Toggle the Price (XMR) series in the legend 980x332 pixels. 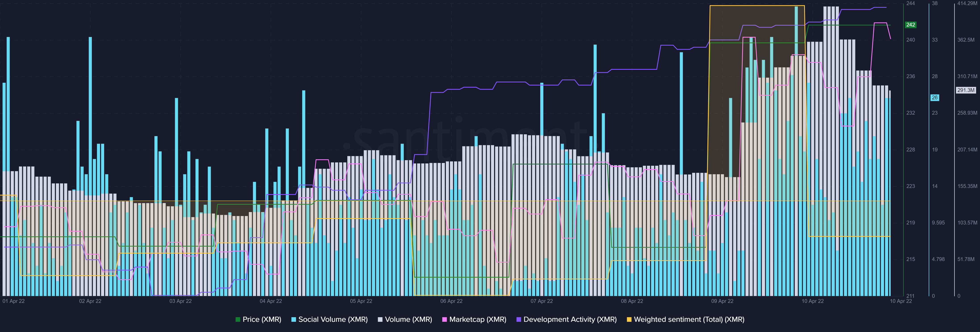point(262,319)
